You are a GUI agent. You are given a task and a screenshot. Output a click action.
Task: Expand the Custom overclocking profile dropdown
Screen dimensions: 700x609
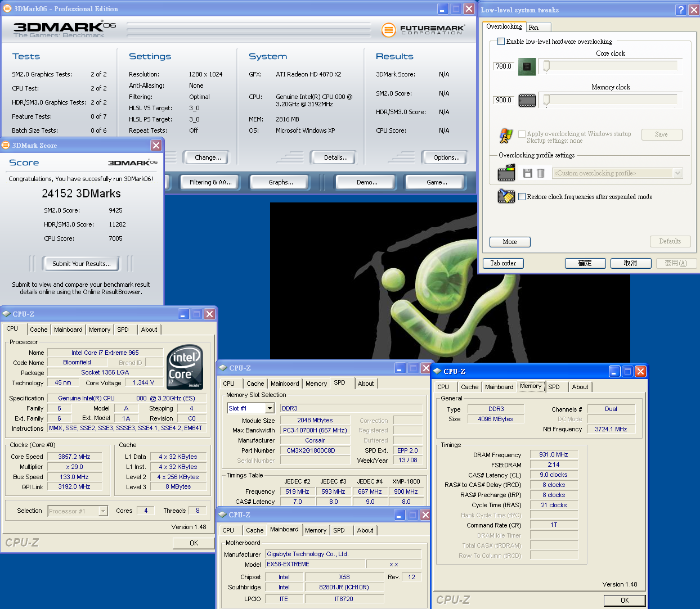click(x=677, y=173)
